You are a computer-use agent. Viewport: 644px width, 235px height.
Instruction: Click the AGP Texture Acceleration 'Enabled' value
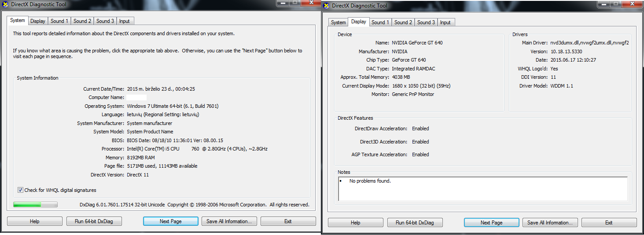coord(420,154)
